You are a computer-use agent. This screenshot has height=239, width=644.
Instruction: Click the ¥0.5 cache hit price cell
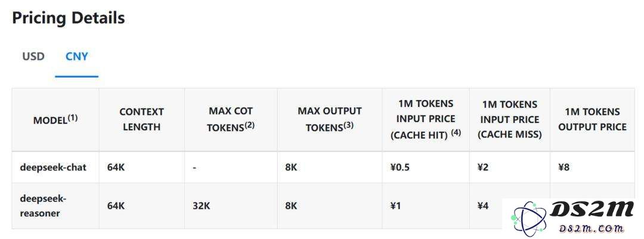(x=400, y=167)
